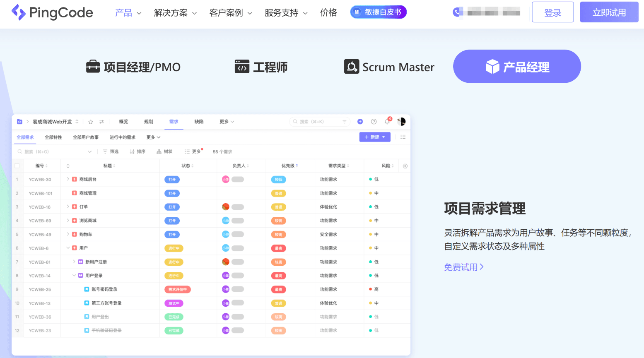Viewport: 644px width, 358px height.
Task: Open 更多 dropdown next to 缺陷 tab
Action: (x=227, y=122)
